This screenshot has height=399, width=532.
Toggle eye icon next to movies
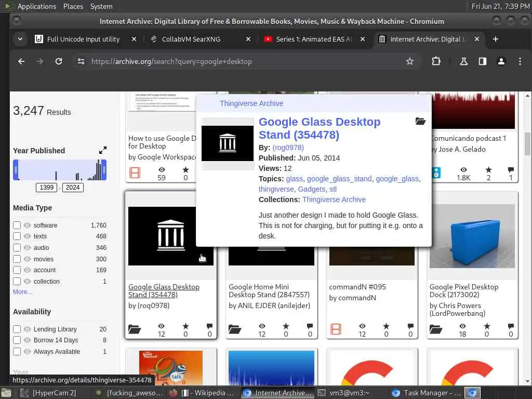pyautogui.click(x=28, y=259)
